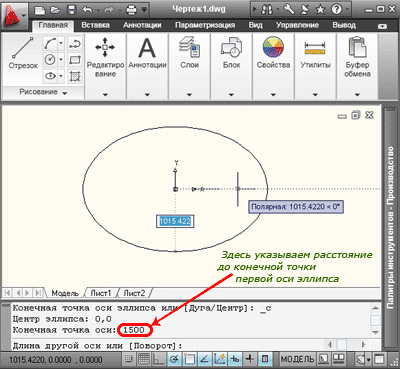Toggle Snap mode in the status bar
The height and width of the screenshot is (369, 400).
coord(128,359)
